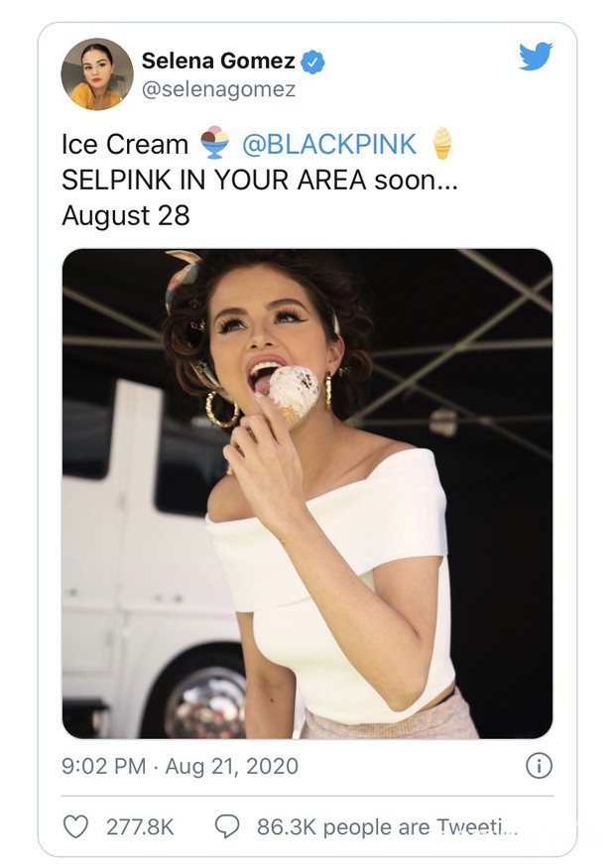Open replies via the speech bubble icon
This screenshot has width=615, height=868.
(227, 826)
